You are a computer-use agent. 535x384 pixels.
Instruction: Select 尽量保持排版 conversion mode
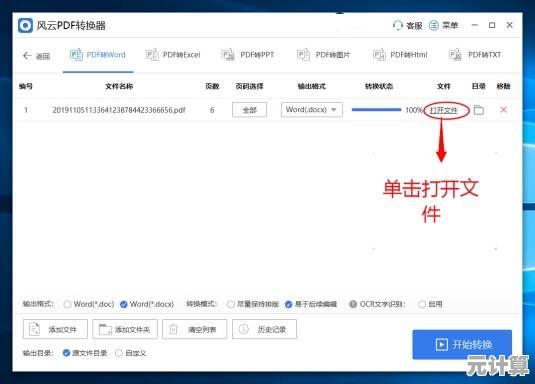pyautogui.click(x=231, y=304)
